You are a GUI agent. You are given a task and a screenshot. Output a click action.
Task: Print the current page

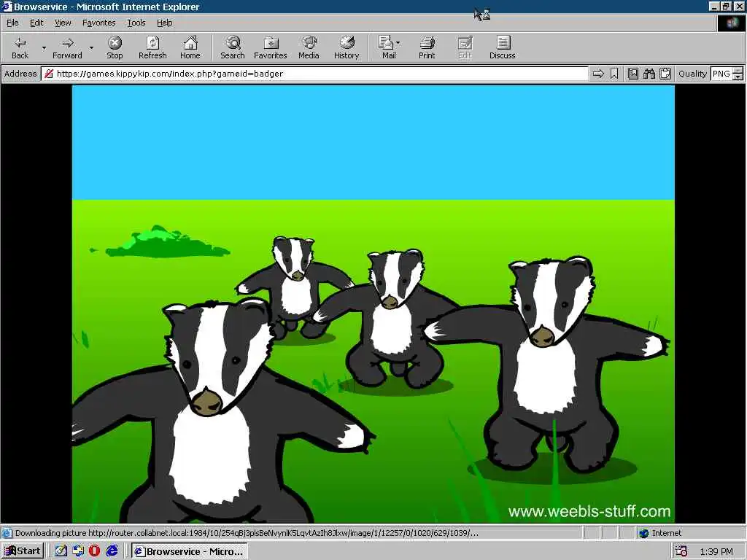click(x=427, y=47)
